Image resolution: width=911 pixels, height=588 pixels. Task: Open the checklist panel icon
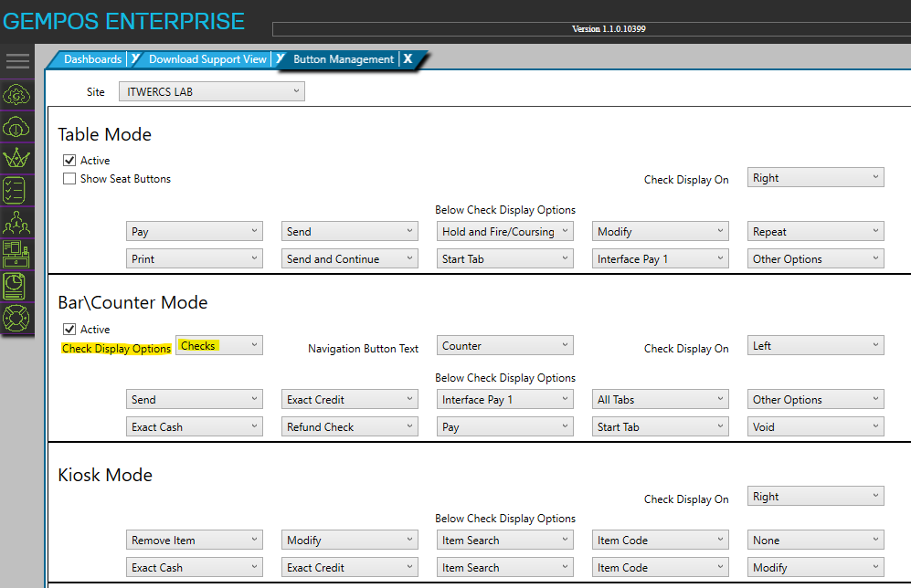18,189
